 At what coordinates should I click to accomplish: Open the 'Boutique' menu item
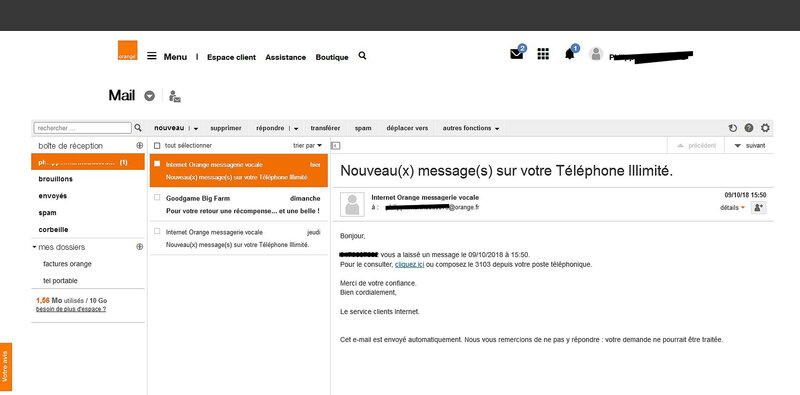332,57
